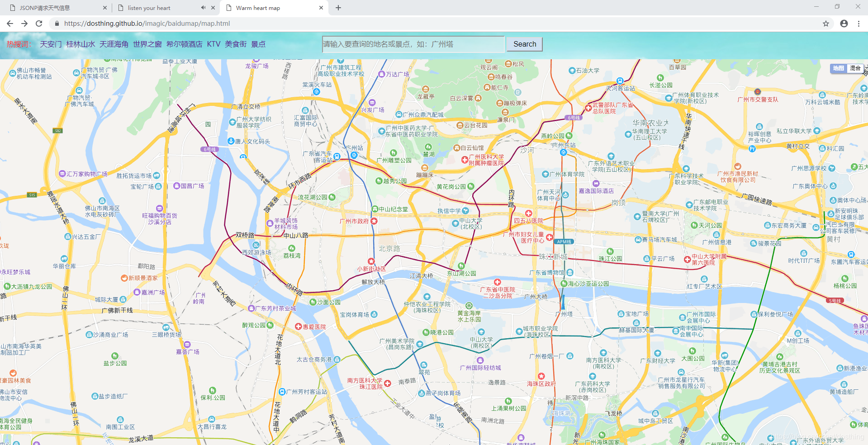Open the browser profile icon
Viewport: 868px width, 445px height.
(x=844, y=24)
